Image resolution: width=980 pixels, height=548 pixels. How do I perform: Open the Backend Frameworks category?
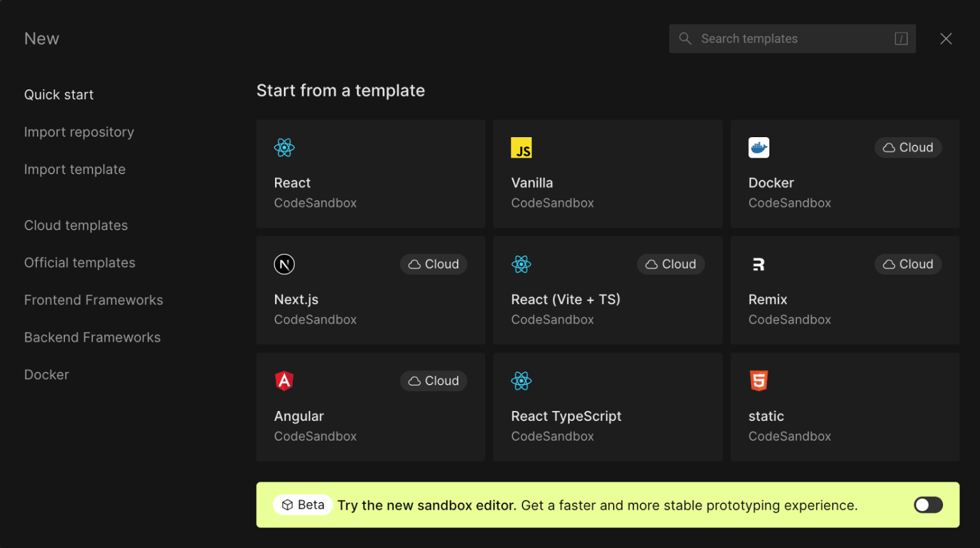tap(93, 337)
